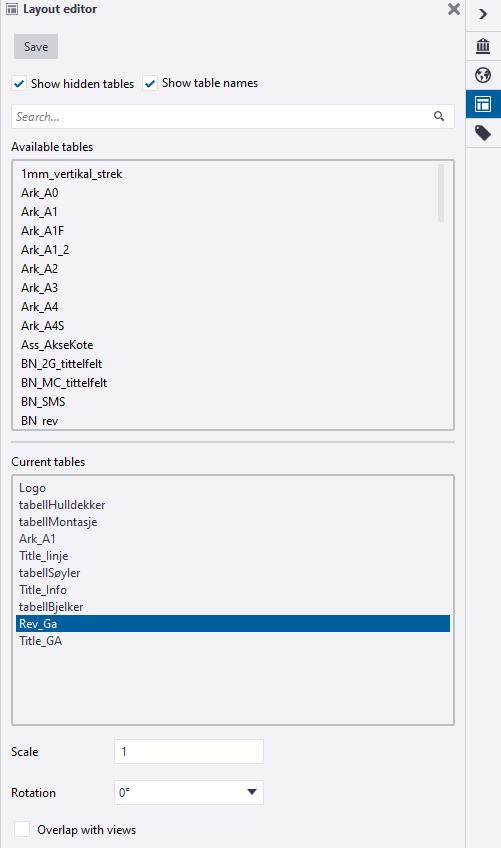Click the Scale value field

point(189,752)
